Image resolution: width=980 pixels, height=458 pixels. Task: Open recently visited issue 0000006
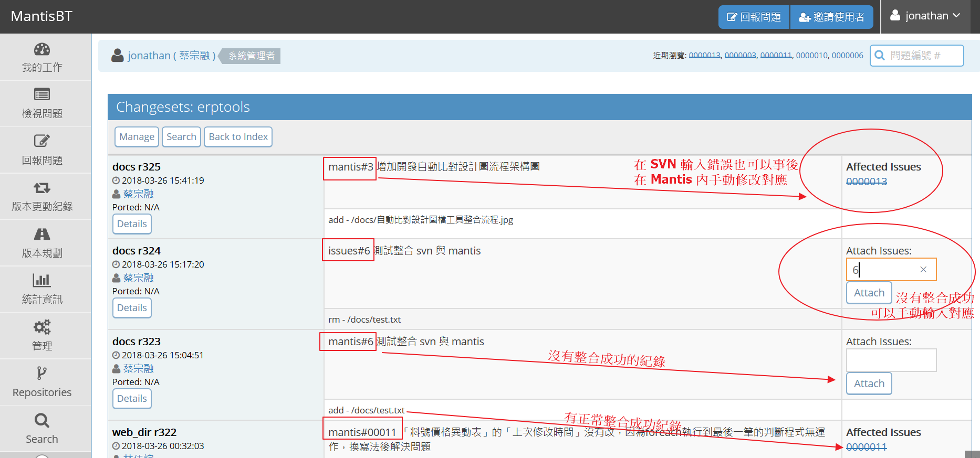[848, 55]
